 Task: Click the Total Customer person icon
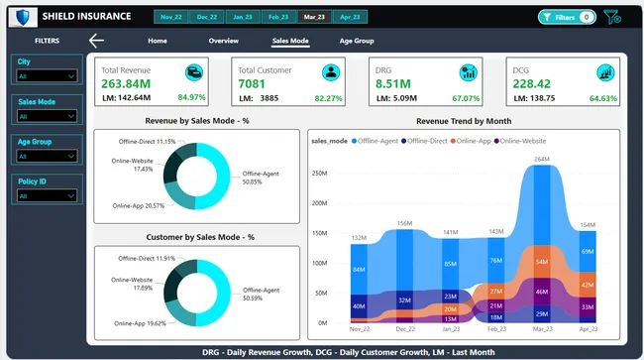tap(331, 72)
